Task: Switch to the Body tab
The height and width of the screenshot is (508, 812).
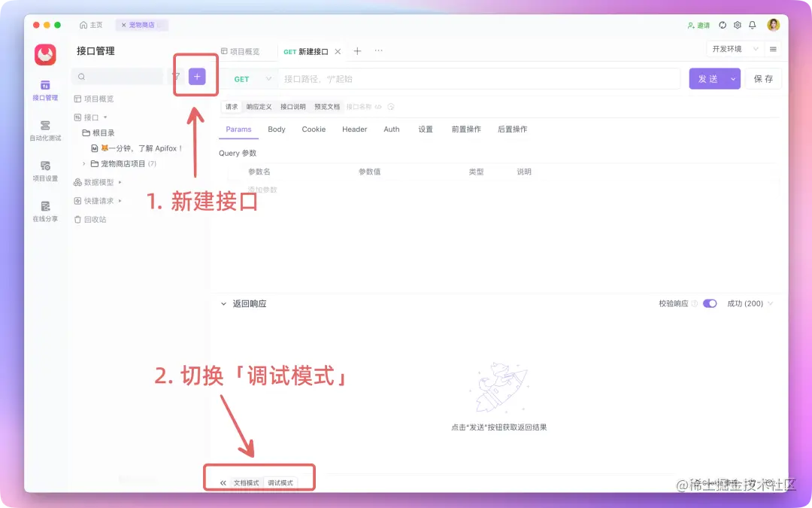Action: (x=276, y=129)
